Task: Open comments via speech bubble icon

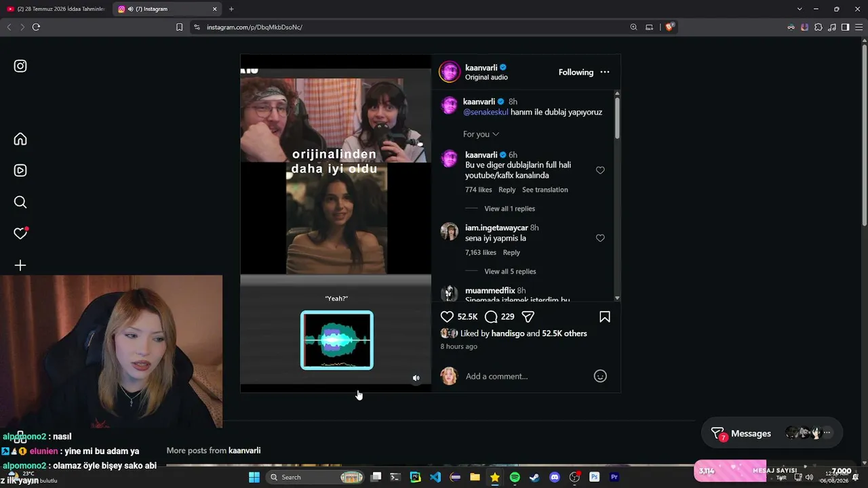Action: coord(492,317)
